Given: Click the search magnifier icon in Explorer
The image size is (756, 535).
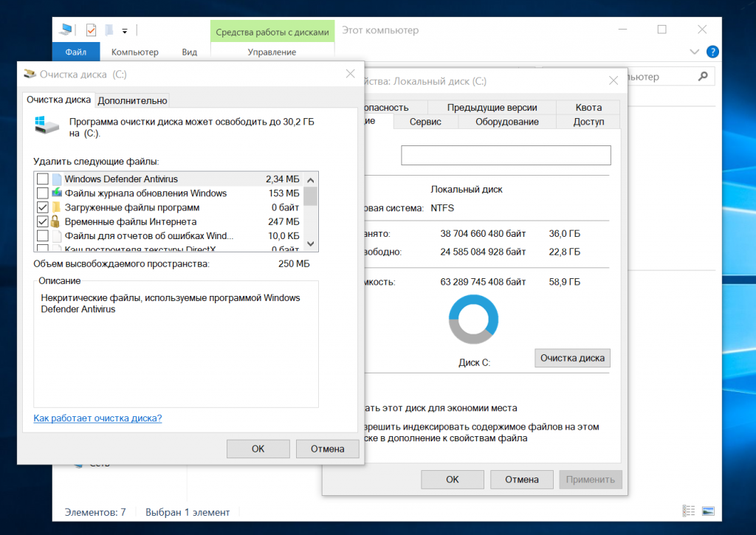Looking at the screenshot, I should [703, 76].
